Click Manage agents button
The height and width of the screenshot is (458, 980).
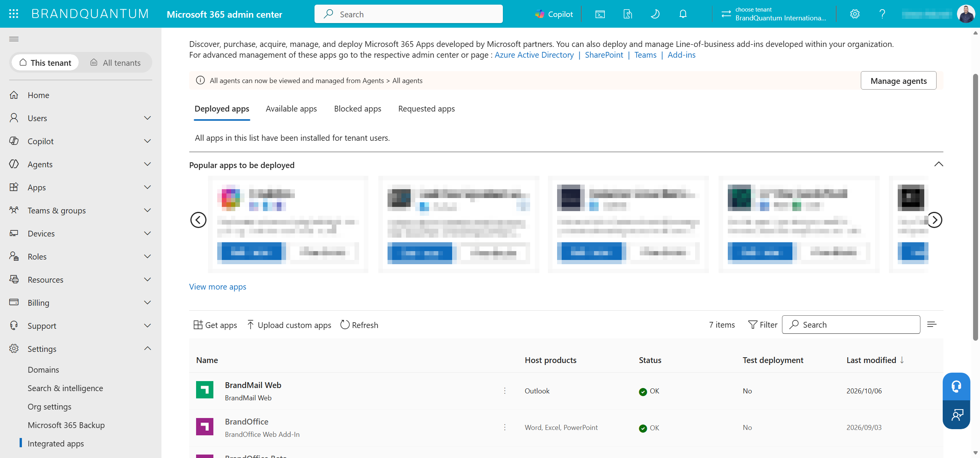tap(898, 81)
